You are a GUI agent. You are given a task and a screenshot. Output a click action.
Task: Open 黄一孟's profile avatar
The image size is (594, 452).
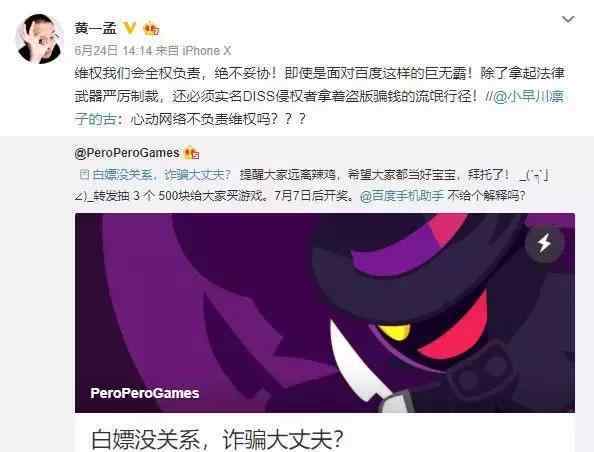39,39
